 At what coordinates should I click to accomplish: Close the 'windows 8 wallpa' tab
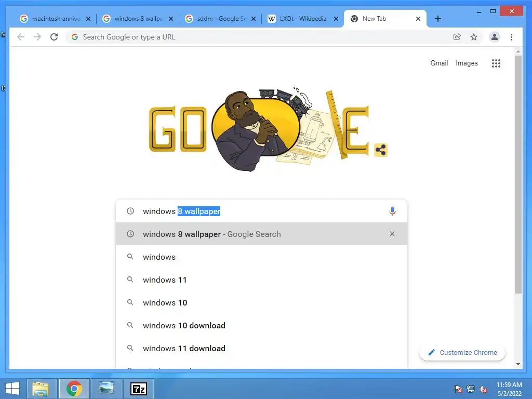171,19
